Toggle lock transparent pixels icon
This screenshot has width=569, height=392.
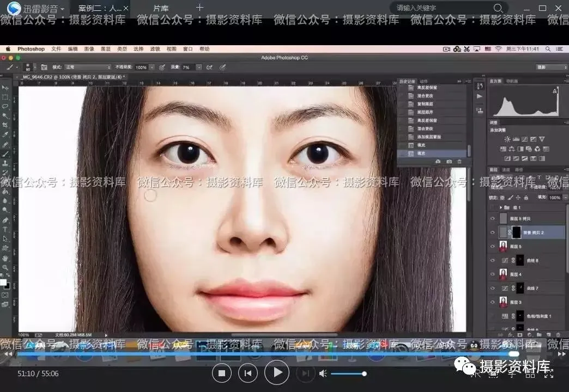[x=502, y=198]
